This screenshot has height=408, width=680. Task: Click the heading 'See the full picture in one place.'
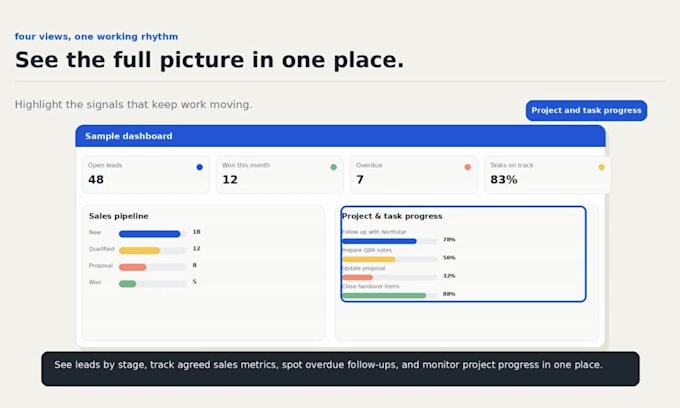tap(209, 60)
